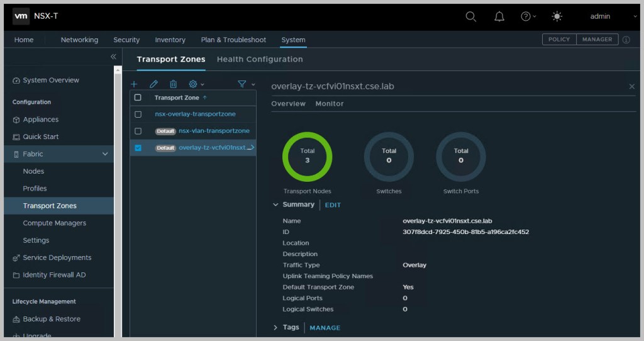Click the edit pencil icon
Image resolution: width=644 pixels, height=341 pixels.
(x=153, y=84)
